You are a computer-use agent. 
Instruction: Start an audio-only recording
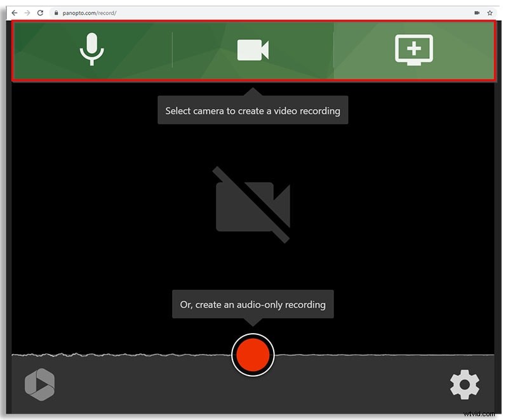point(253,355)
